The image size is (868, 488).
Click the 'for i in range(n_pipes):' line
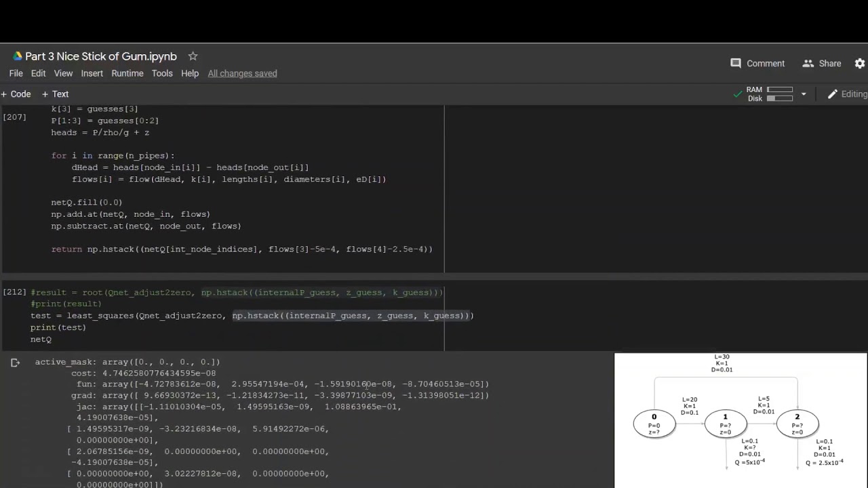[x=113, y=155]
